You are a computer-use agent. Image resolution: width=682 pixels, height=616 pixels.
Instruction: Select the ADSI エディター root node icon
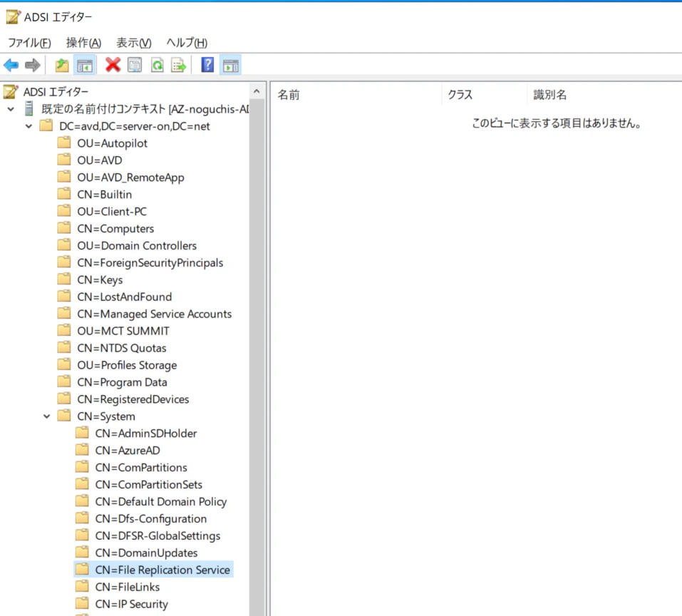pos(11,92)
